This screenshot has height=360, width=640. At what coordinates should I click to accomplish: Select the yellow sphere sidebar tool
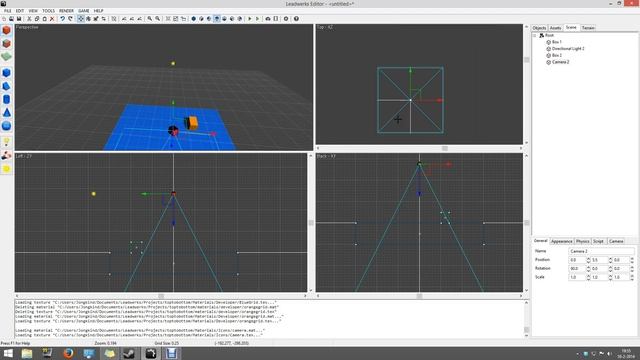tap(6, 169)
